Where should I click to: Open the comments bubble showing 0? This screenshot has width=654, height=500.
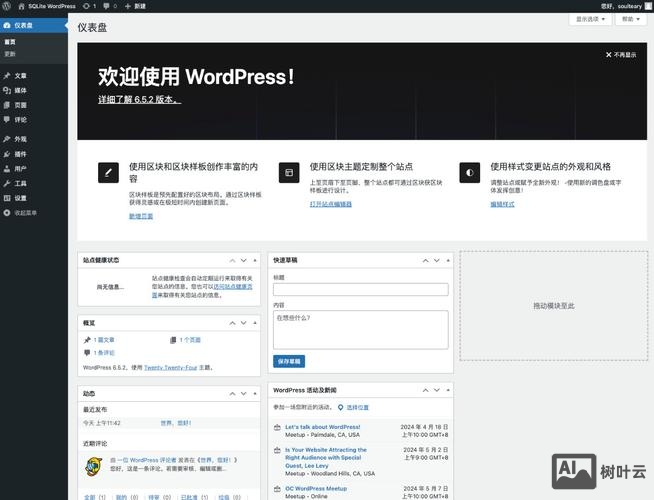coord(110,6)
